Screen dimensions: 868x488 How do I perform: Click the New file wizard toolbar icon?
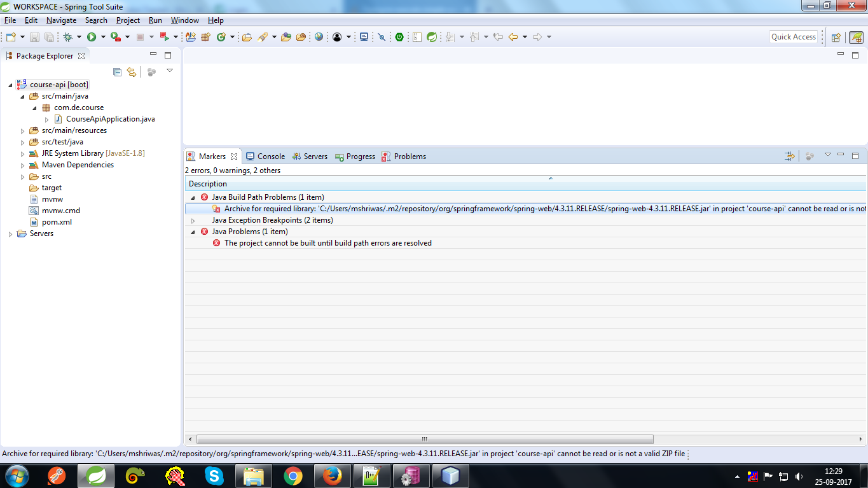11,37
